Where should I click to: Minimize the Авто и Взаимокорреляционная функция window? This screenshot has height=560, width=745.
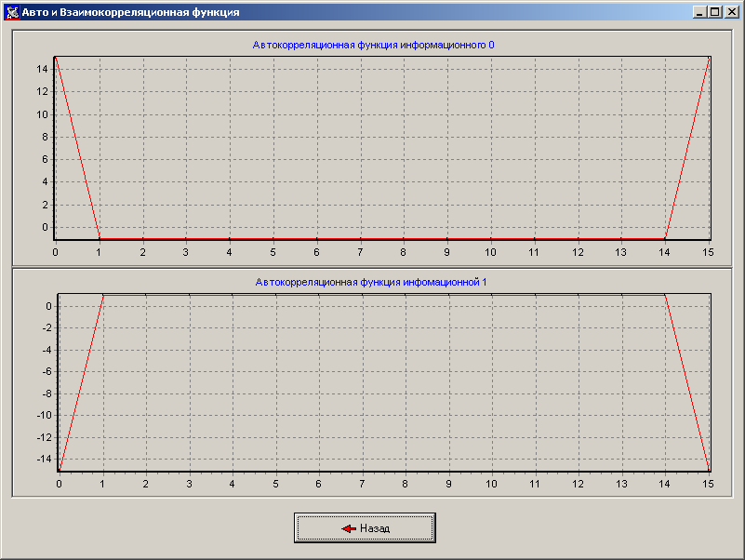pyautogui.click(x=698, y=12)
